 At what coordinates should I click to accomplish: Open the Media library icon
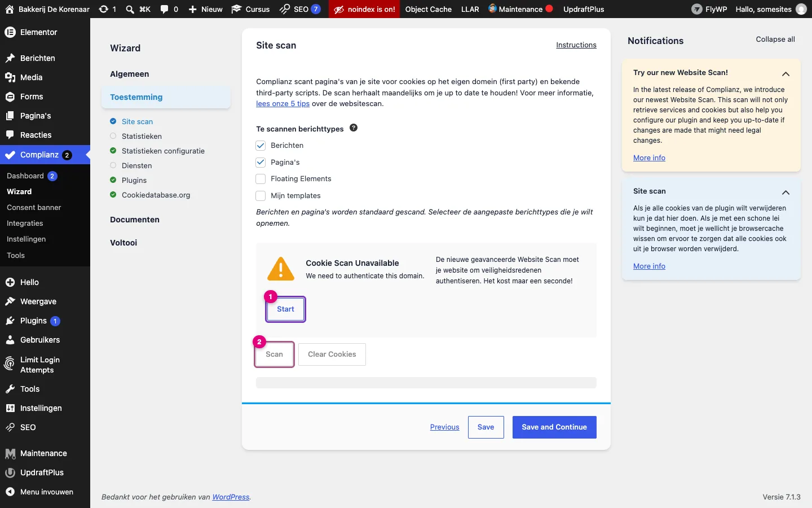tap(10, 77)
